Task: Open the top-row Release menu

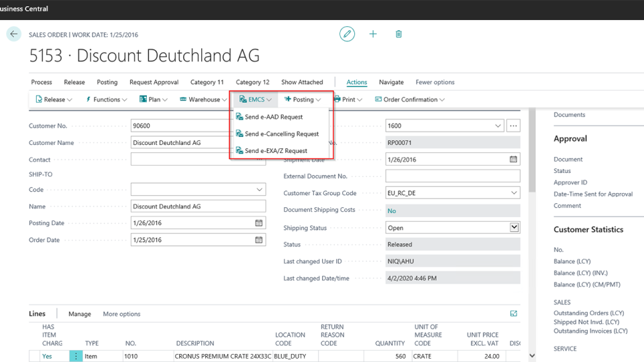Action: point(74,82)
